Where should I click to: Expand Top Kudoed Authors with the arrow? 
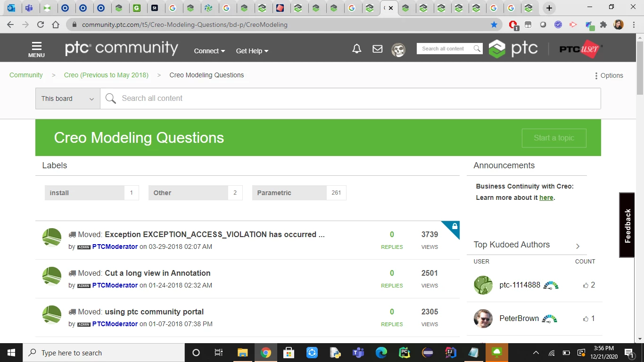[x=578, y=246]
